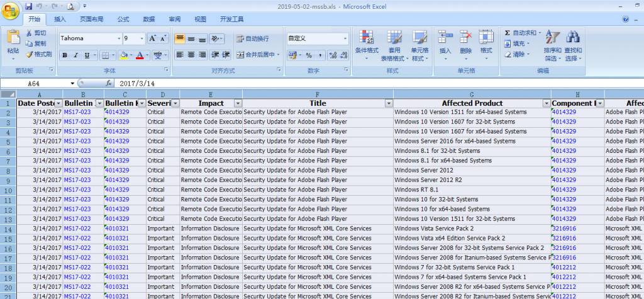644x299 pixels.
Task: Open the phonetic guide (文) icon
Action: pos(158,55)
